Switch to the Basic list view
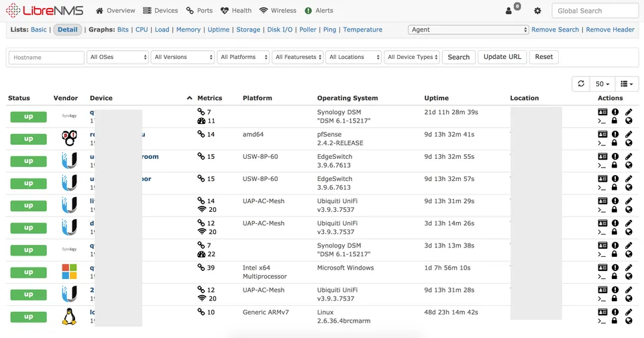 [x=39, y=30]
